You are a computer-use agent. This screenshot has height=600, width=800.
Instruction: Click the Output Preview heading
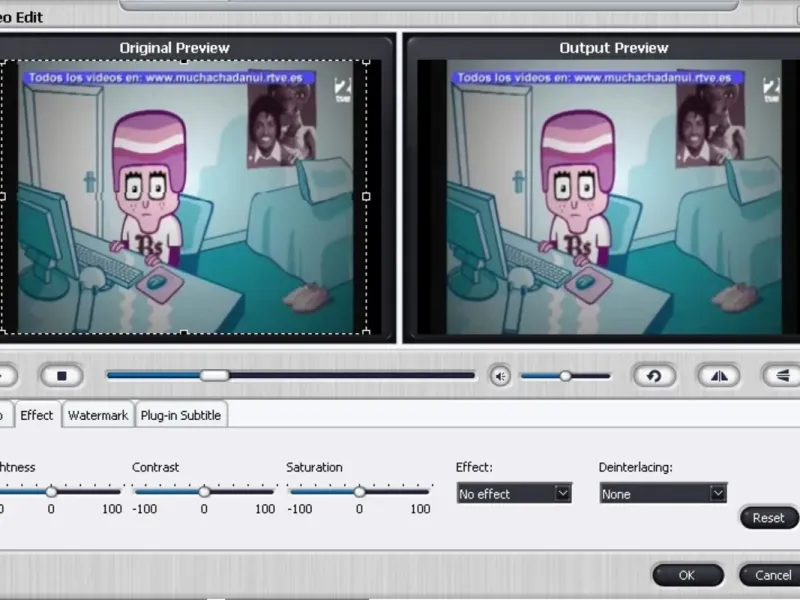point(614,48)
